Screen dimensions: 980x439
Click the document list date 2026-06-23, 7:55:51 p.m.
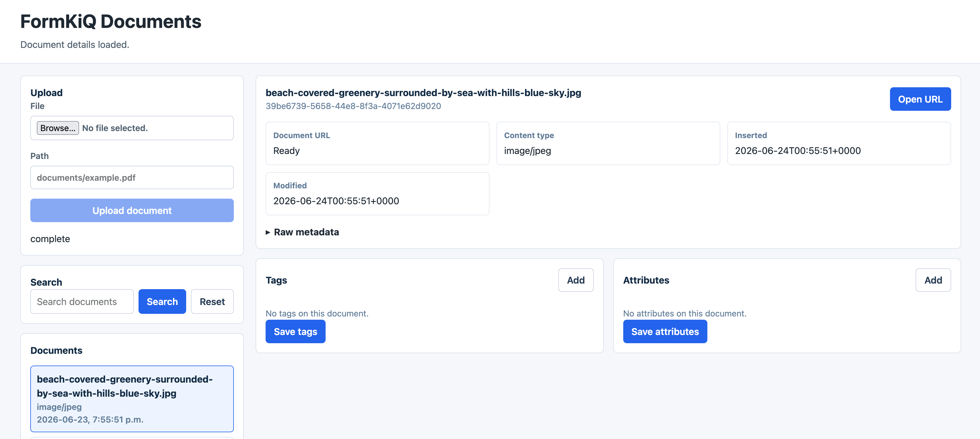point(90,420)
